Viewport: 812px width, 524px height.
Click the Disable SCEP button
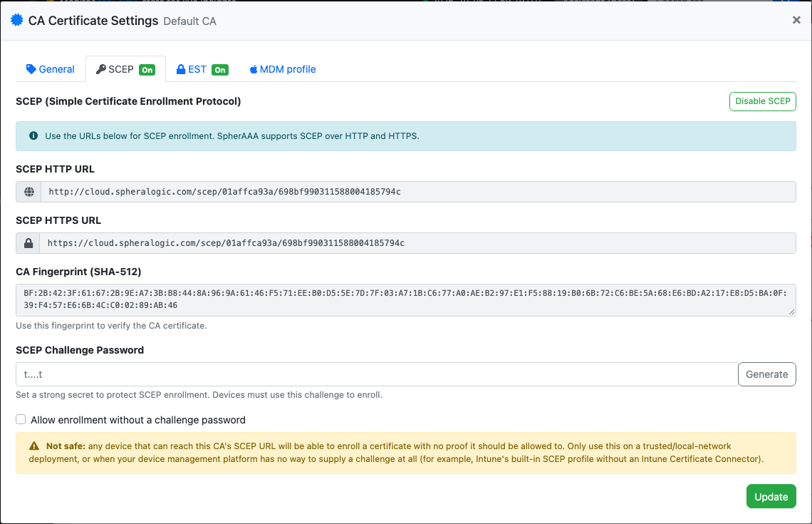tap(762, 101)
